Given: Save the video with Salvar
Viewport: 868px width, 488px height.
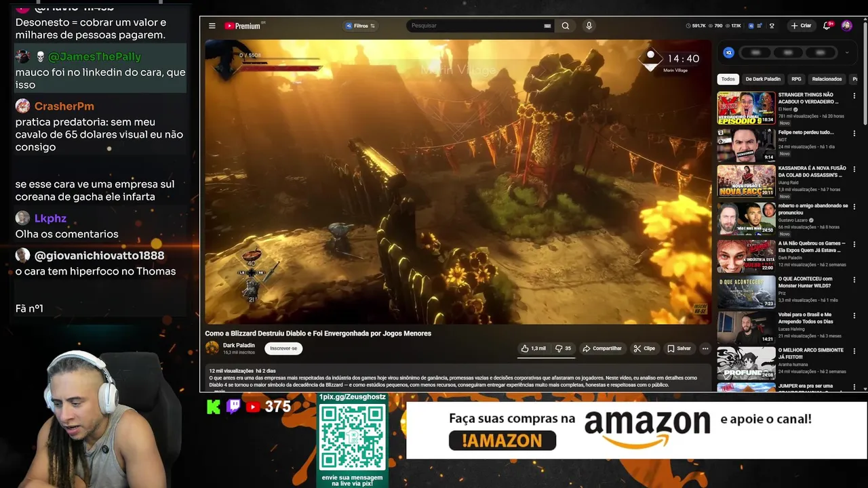Looking at the screenshot, I should [679, 348].
